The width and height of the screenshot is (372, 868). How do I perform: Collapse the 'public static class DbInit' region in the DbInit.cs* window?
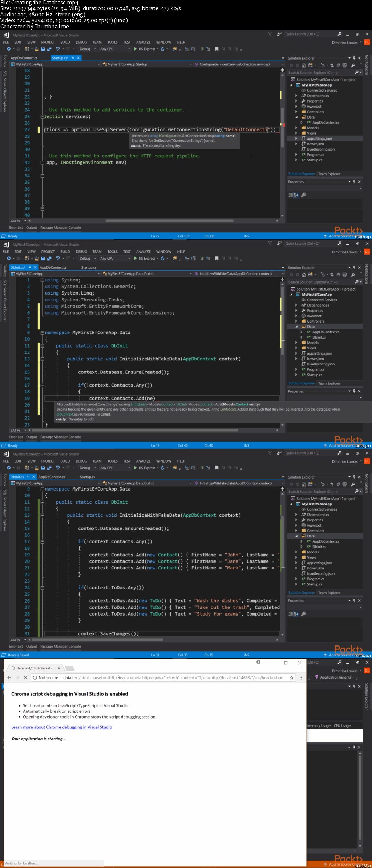click(42, 346)
